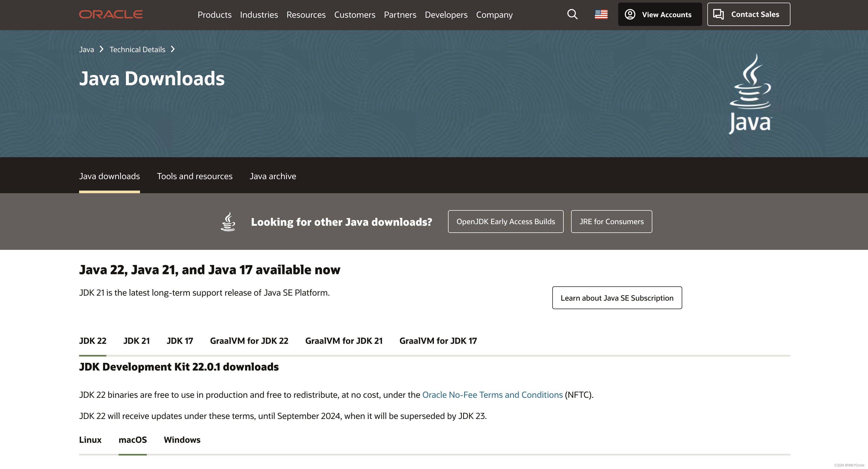Open the Industries menu
Screen dimensions: 868x469
pyautogui.click(x=259, y=15)
